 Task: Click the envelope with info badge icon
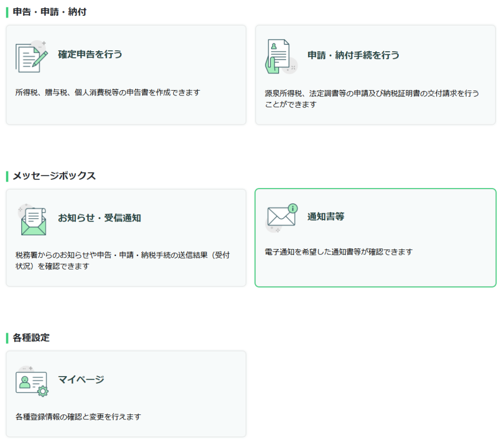(282, 217)
